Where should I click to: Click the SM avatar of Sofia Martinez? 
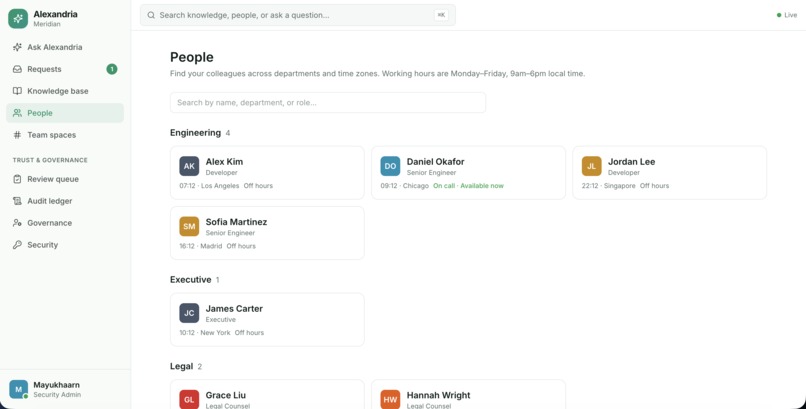coord(189,226)
